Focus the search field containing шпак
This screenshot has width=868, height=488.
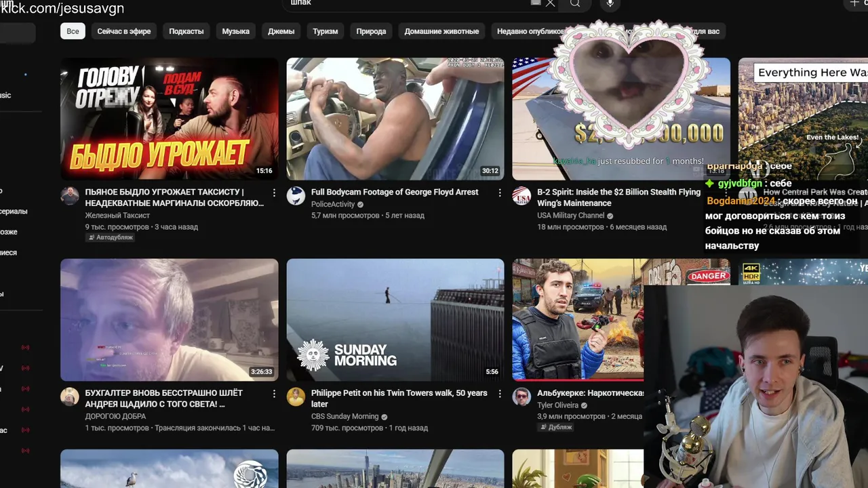(407, 3)
